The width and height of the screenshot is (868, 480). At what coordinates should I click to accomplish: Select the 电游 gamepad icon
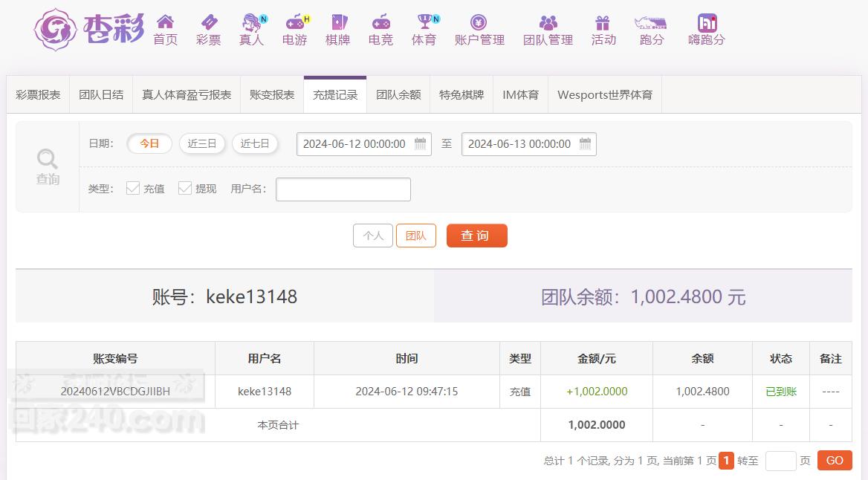pos(295,22)
